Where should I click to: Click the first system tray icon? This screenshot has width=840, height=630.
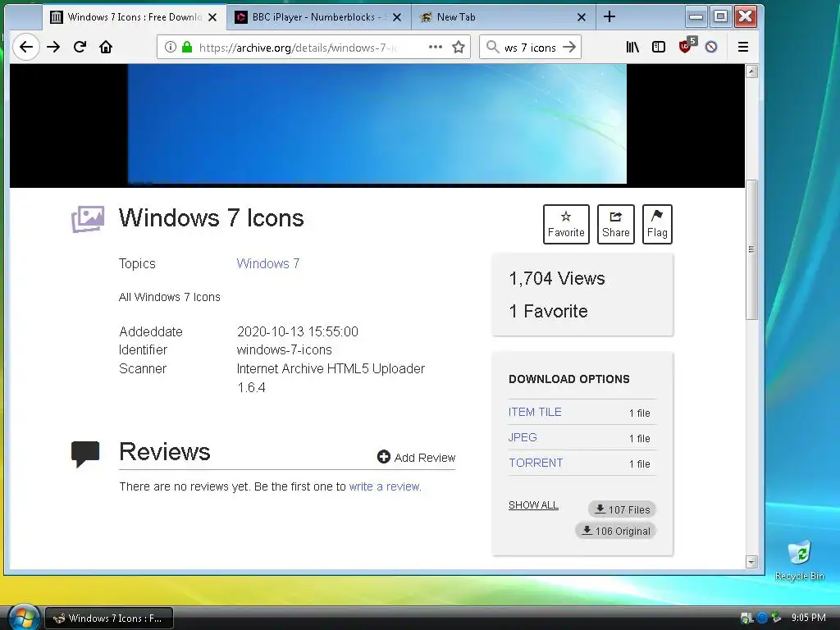coord(746,618)
